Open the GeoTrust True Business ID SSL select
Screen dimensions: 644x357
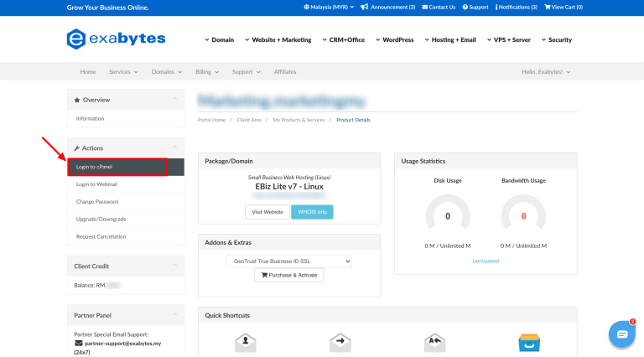click(x=289, y=261)
